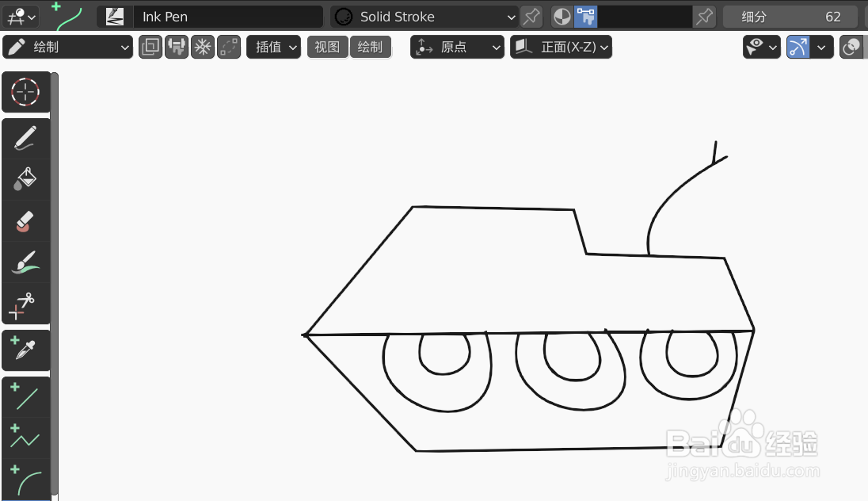868x501 pixels.
Task: Open the Solid Stroke material dropdown
Action: tap(424, 17)
